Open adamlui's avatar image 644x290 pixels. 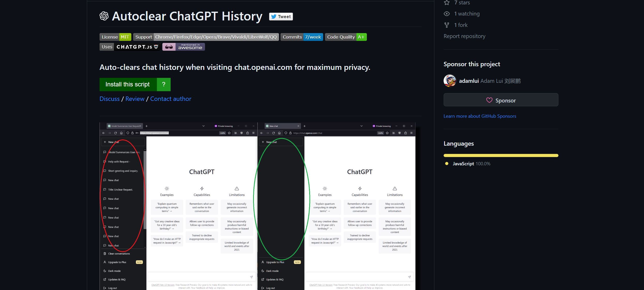tap(450, 81)
